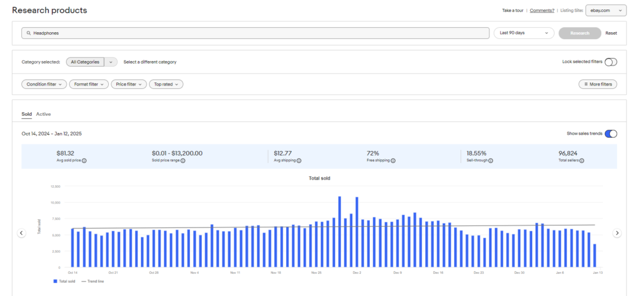Click the Research button
This screenshot has width=644, height=296.
(x=579, y=33)
